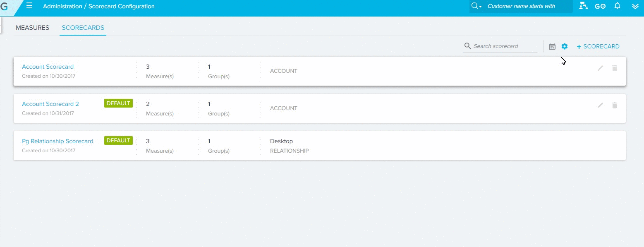Image resolution: width=644 pixels, height=247 pixels.
Task: Open the calendar icon beside the gear
Action: [x=552, y=47]
